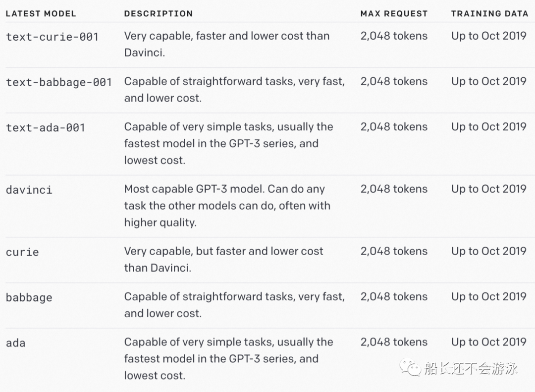
Task: Select the text-curie-001 model name
Action: pyautogui.click(x=52, y=37)
